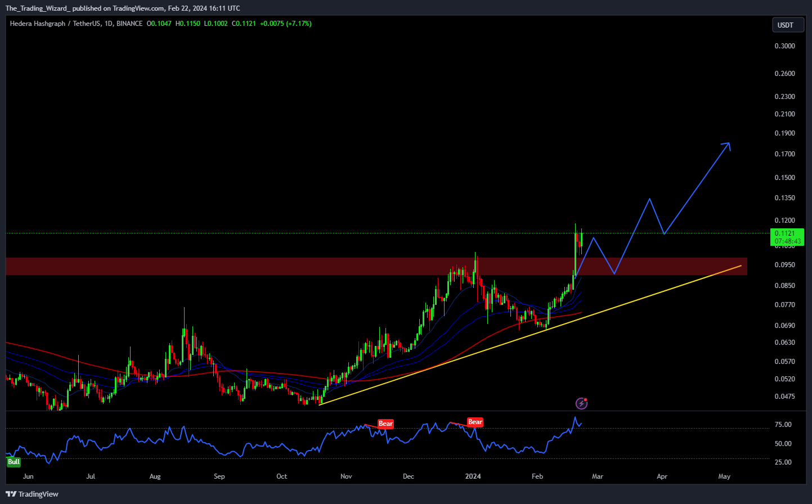Click the RSI 75.00 level label
Viewport: 812px width, 504px height.
click(783, 425)
